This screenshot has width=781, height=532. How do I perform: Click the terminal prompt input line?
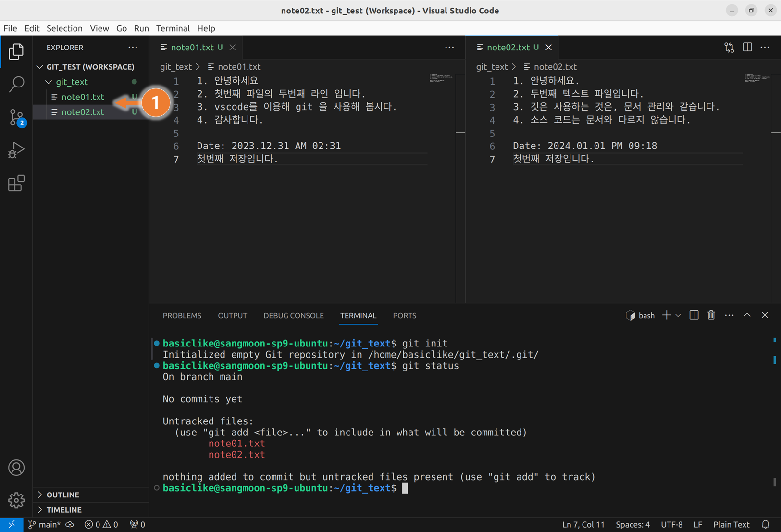tap(285, 488)
